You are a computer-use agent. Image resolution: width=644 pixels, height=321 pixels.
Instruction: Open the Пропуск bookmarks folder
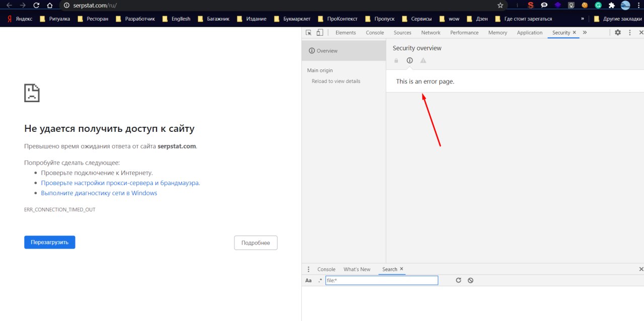(x=379, y=19)
